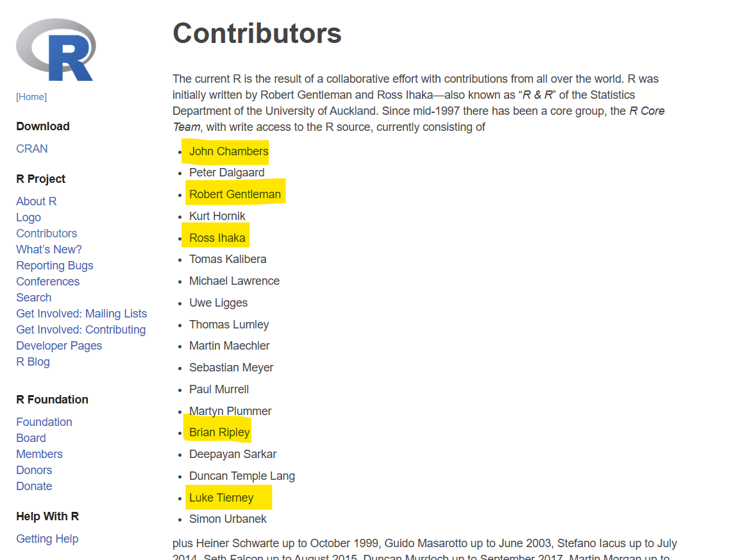The height and width of the screenshot is (560, 751).
Task: Click the What's New? link
Action: [x=49, y=250]
